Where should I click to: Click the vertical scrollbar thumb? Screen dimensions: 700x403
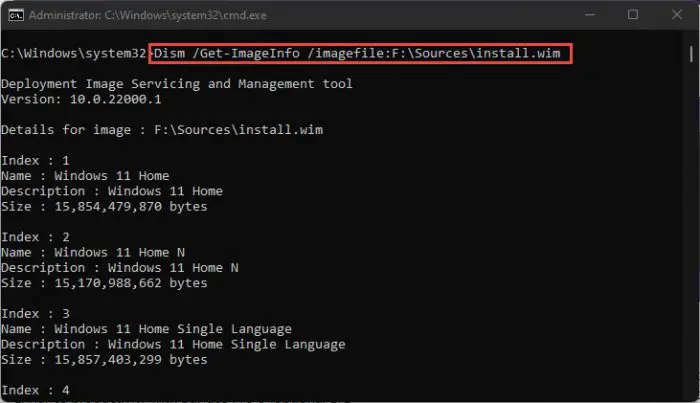tap(691, 54)
